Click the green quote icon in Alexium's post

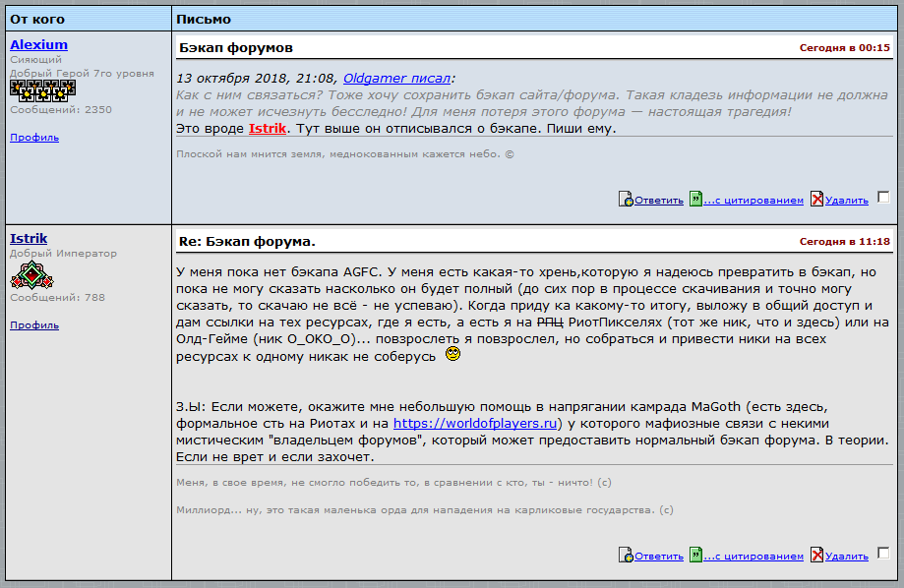pos(695,199)
